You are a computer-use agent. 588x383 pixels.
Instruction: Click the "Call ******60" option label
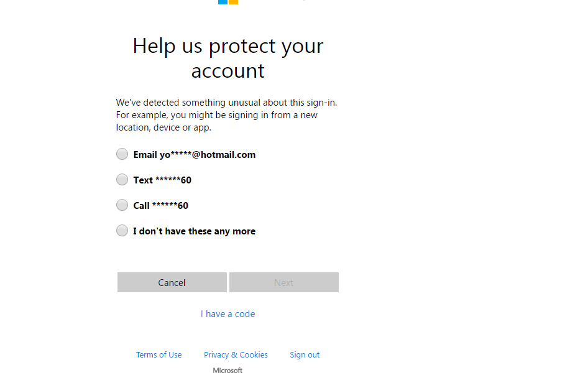160,206
